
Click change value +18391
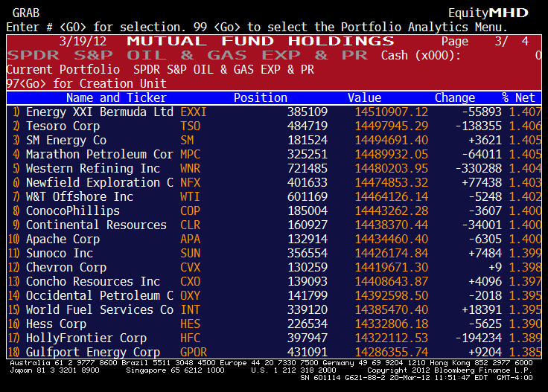point(482,309)
